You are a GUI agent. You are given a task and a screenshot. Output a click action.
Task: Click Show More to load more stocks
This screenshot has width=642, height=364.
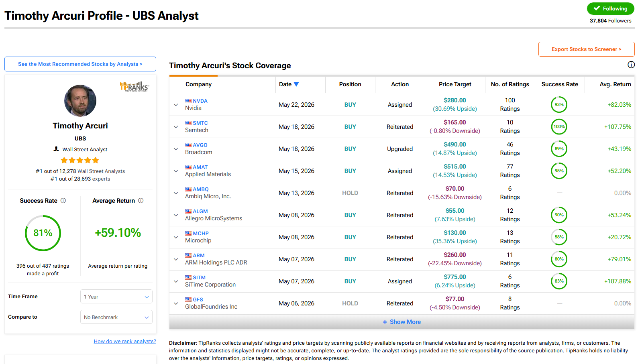coord(402,322)
